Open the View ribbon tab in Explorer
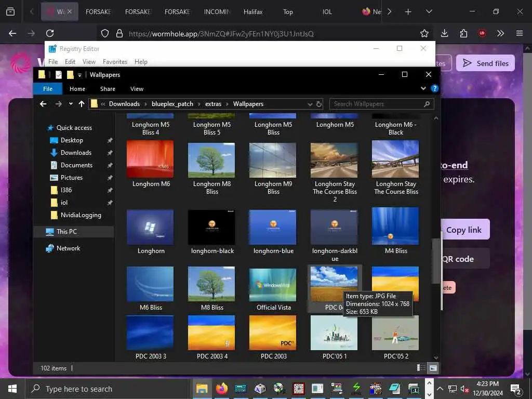The width and height of the screenshot is (532, 399). coord(137,89)
